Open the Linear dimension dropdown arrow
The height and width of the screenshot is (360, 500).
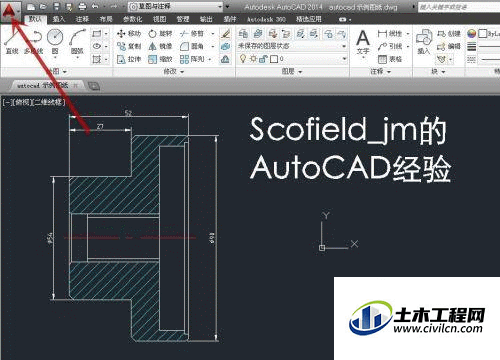[408, 33]
